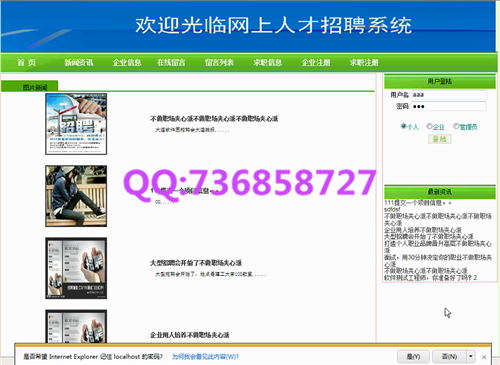Open the 大型招聘会开始了 news headline
The image size is (500, 365).
point(196,263)
